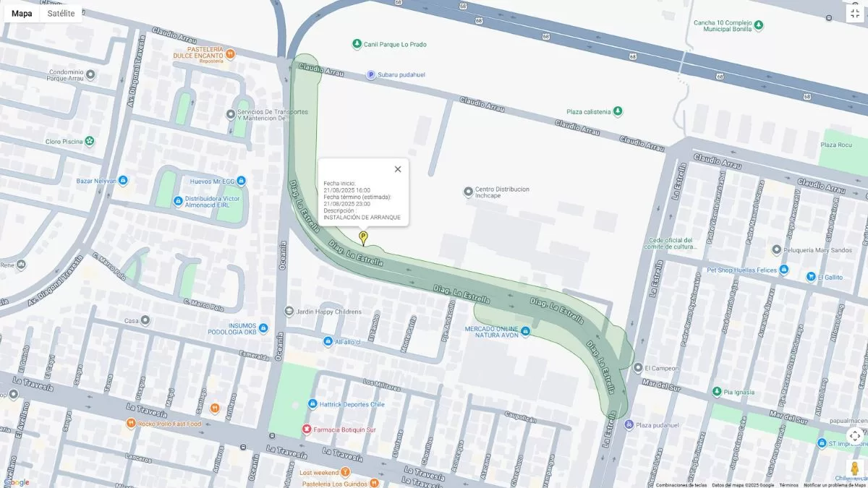Viewport: 868px width, 488px height.
Task: Toggle fullscreen map view
Action: click(855, 13)
